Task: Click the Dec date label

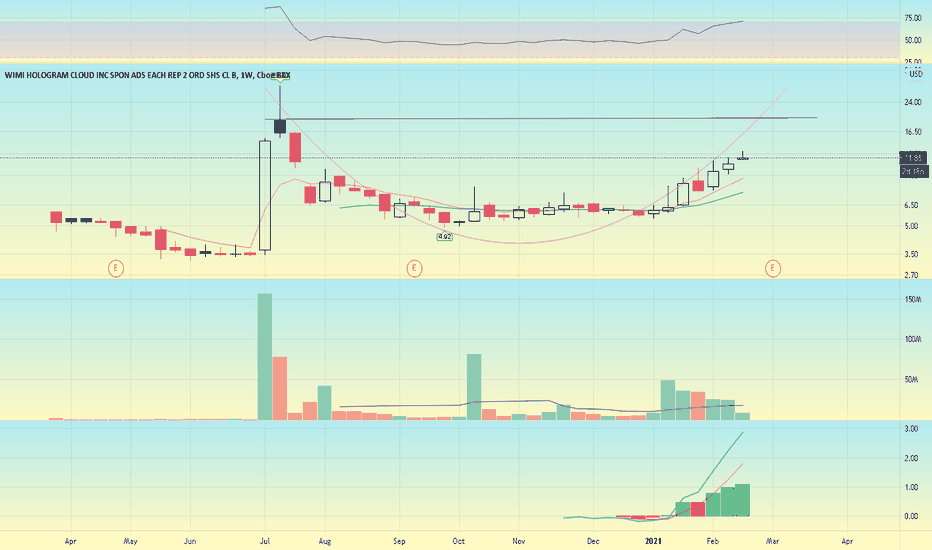Action: pos(593,541)
